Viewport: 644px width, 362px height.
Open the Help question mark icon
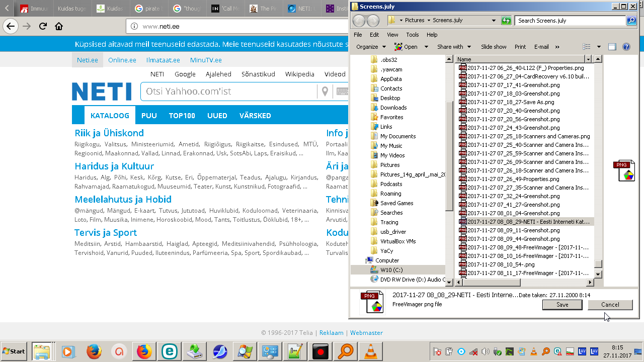(x=626, y=47)
